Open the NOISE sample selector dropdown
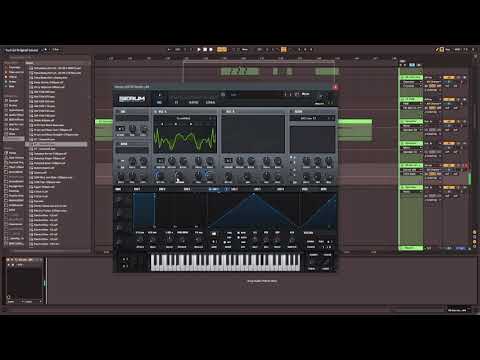Image resolution: width=480 pixels, height=360 pixels. (132, 150)
